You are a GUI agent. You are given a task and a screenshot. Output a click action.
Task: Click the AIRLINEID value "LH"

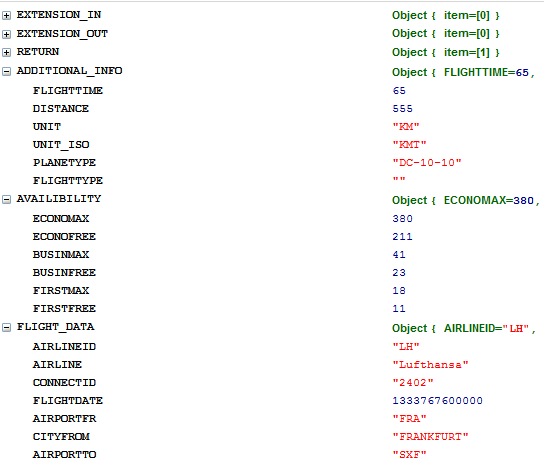click(x=406, y=346)
